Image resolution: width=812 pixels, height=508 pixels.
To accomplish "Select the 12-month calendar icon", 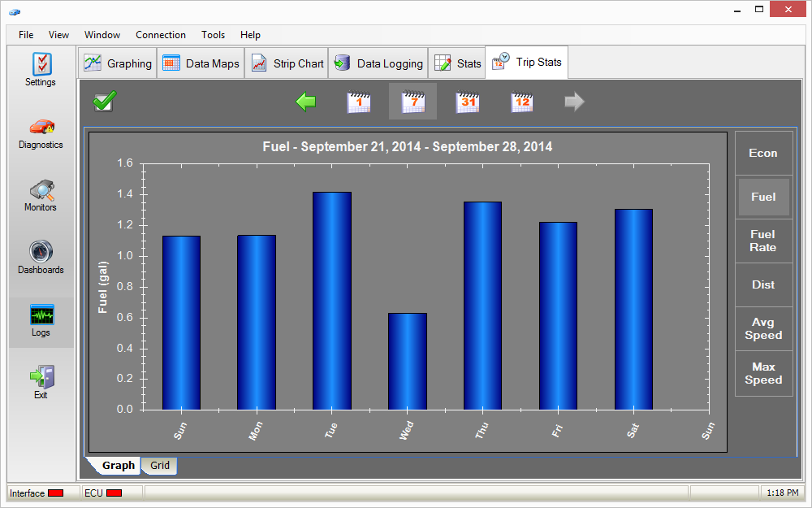I will [x=521, y=102].
